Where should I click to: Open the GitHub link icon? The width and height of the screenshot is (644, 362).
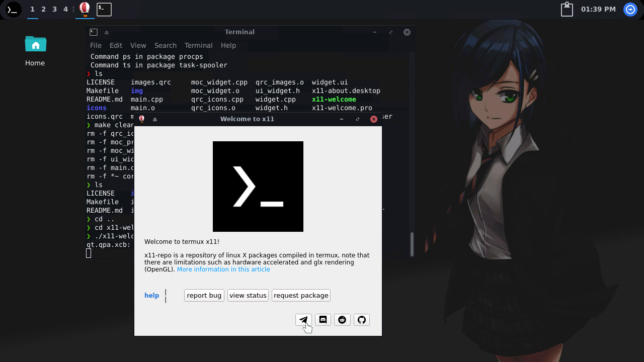pos(362,320)
